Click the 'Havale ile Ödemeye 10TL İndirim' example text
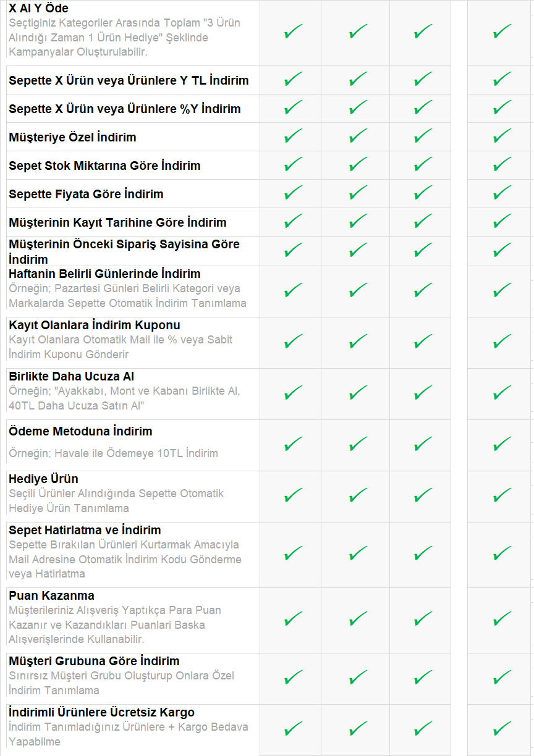534x756 pixels. point(113,453)
